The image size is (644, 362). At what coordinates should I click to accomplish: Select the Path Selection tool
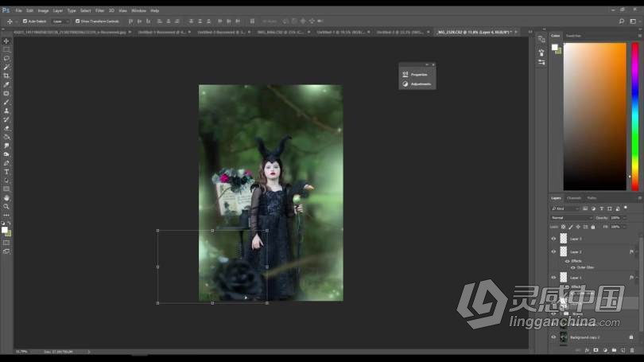pos(6,181)
